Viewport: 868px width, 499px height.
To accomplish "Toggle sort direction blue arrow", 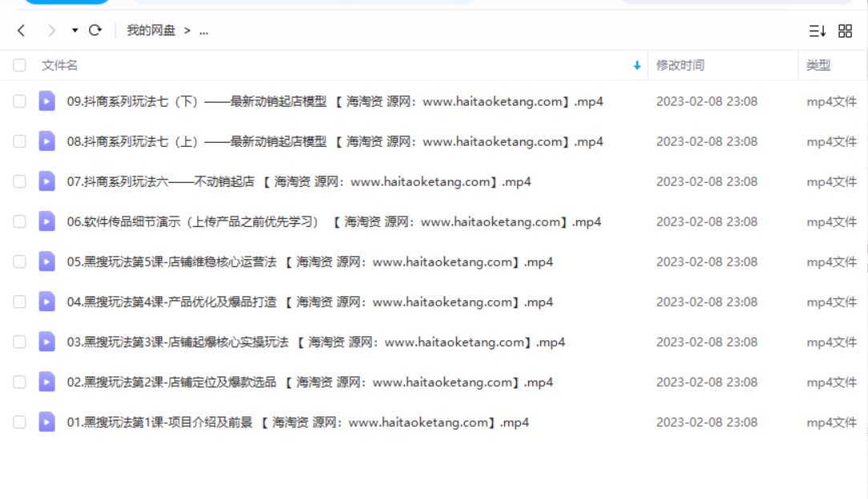I will pos(637,65).
